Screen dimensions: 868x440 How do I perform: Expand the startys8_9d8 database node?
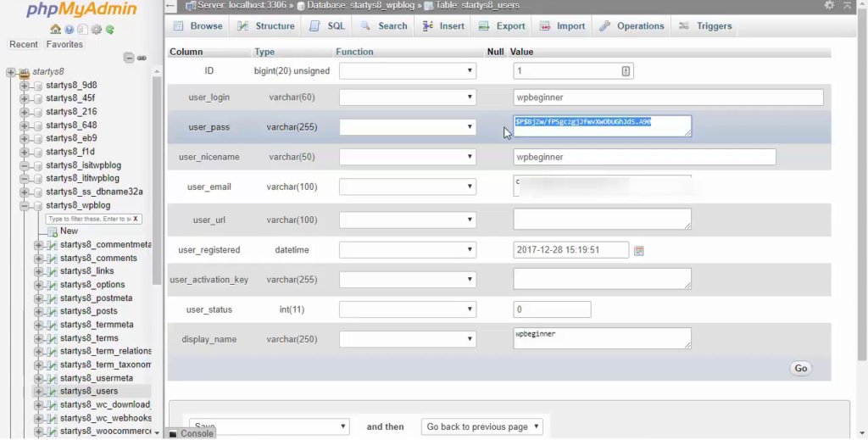25,86
